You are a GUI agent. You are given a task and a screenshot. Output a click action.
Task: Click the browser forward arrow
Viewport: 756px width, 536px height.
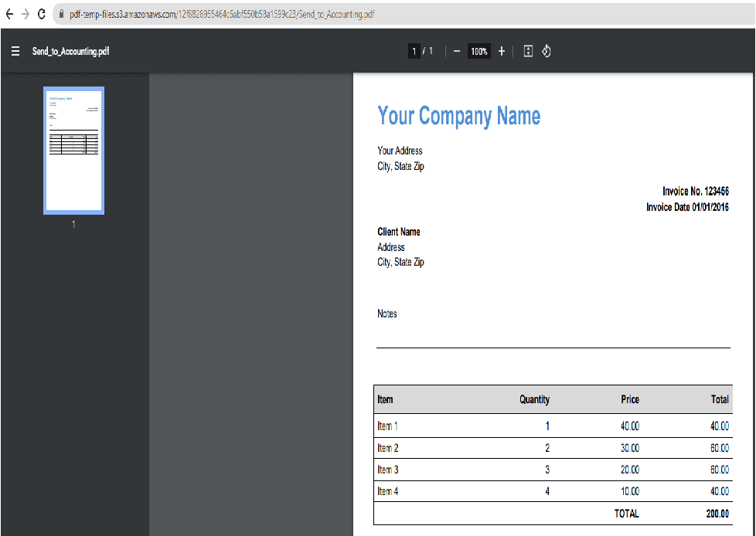click(x=26, y=15)
